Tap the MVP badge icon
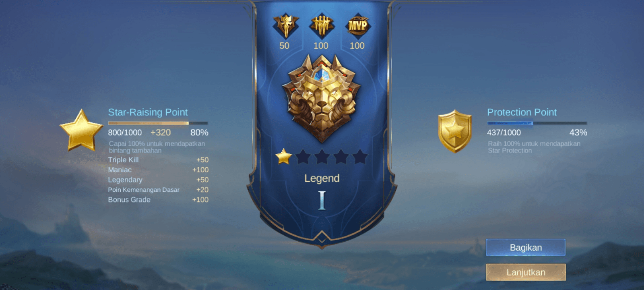This screenshot has width=644, height=290. pos(357,26)
